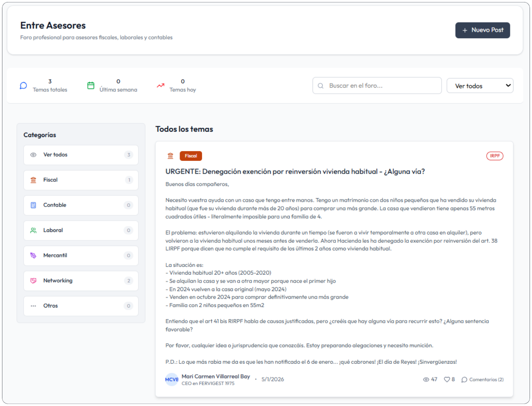Viewport: 532px width, 406px height.
Task: Create a post with Nuevo Post button
Action: [482, 30]
